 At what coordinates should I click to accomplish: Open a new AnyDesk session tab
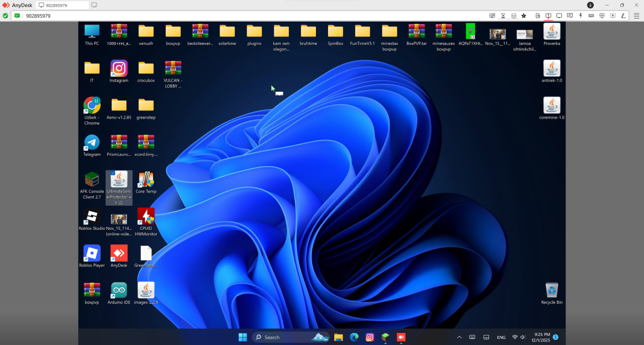[x=95, y=5]
